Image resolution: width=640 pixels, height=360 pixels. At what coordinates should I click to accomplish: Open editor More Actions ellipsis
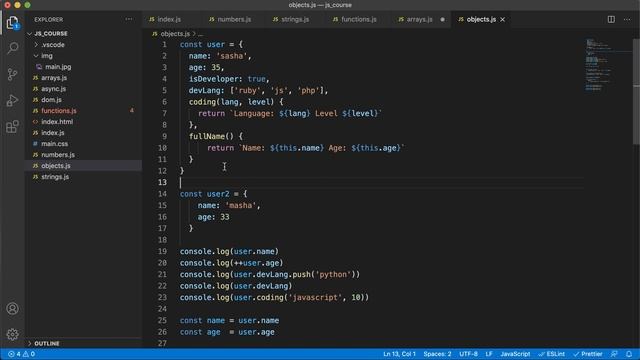pyautogui.click(x=627, y=19)
